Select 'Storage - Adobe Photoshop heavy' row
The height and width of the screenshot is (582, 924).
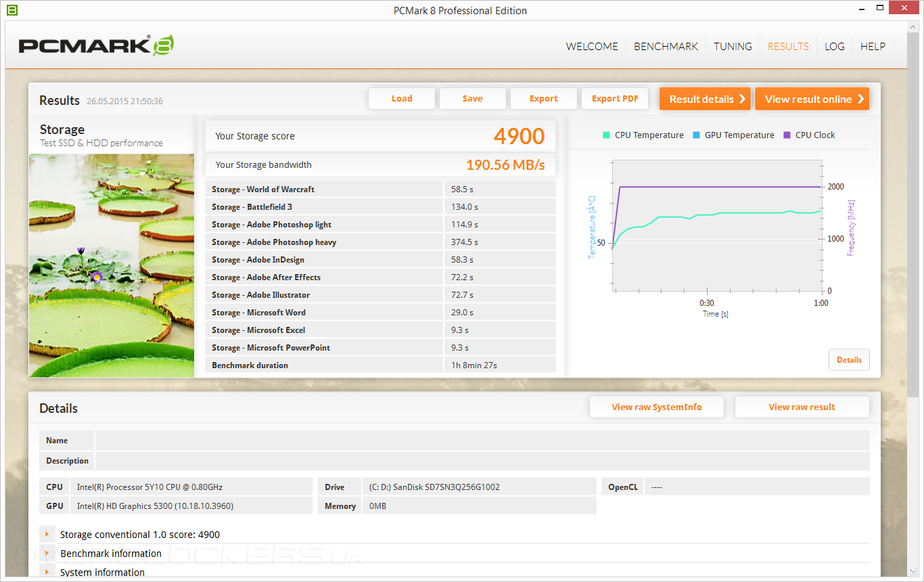pyautogui.click(x=380, y=242)
